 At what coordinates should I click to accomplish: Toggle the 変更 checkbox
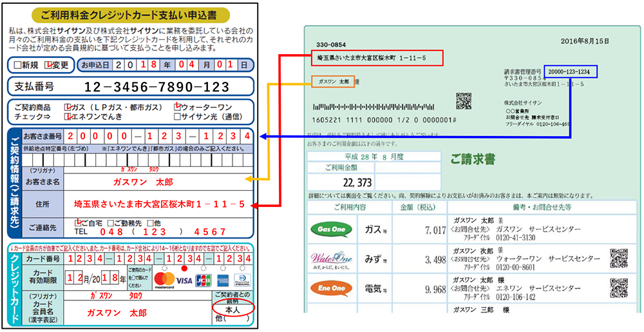[x=48, y=65]
